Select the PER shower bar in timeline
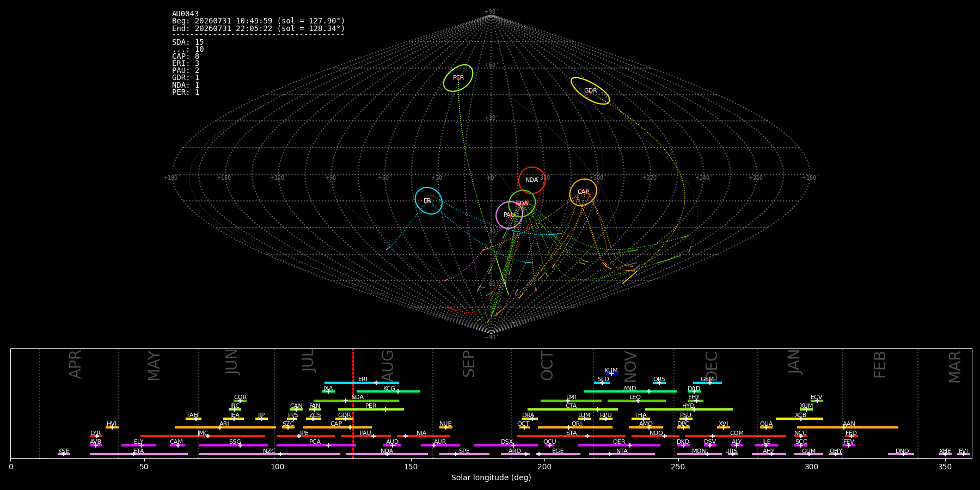This screenshot has height=490, width=980. pyautogui.click(x=371, y=409)
